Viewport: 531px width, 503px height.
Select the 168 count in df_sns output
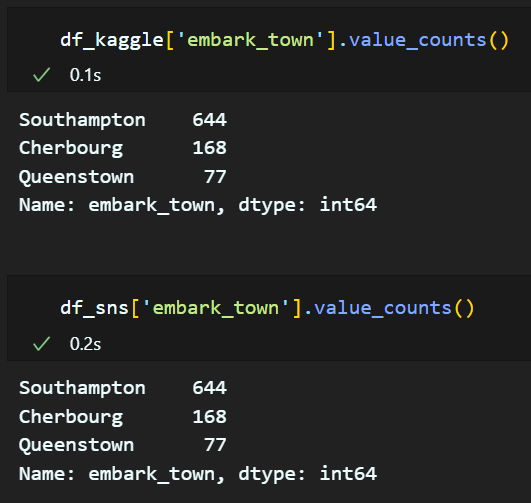click(x=210, y=417)
